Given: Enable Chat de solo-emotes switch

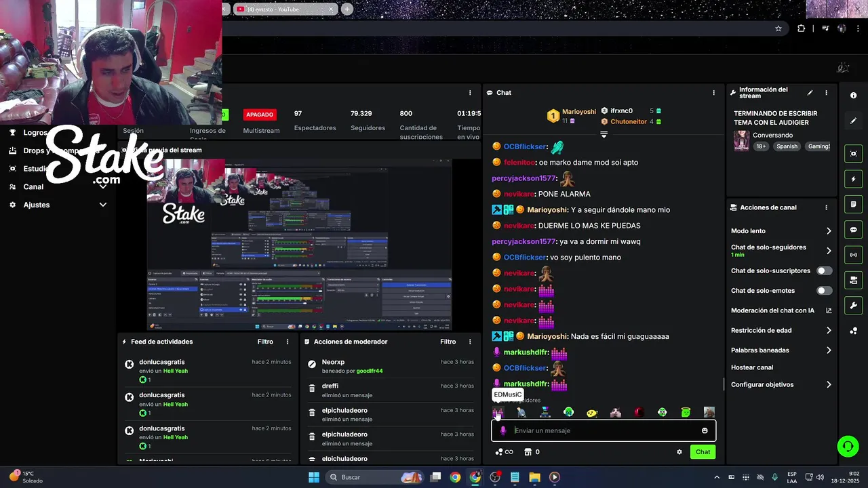Looking at the screenshot, I should click(824, 291).
